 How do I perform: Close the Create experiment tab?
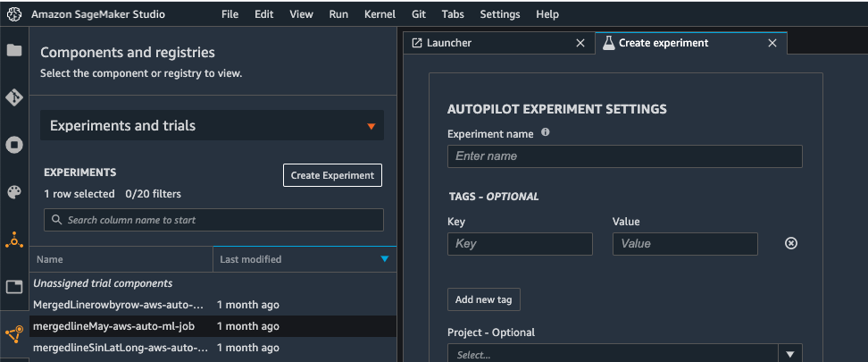click(772, 43)
